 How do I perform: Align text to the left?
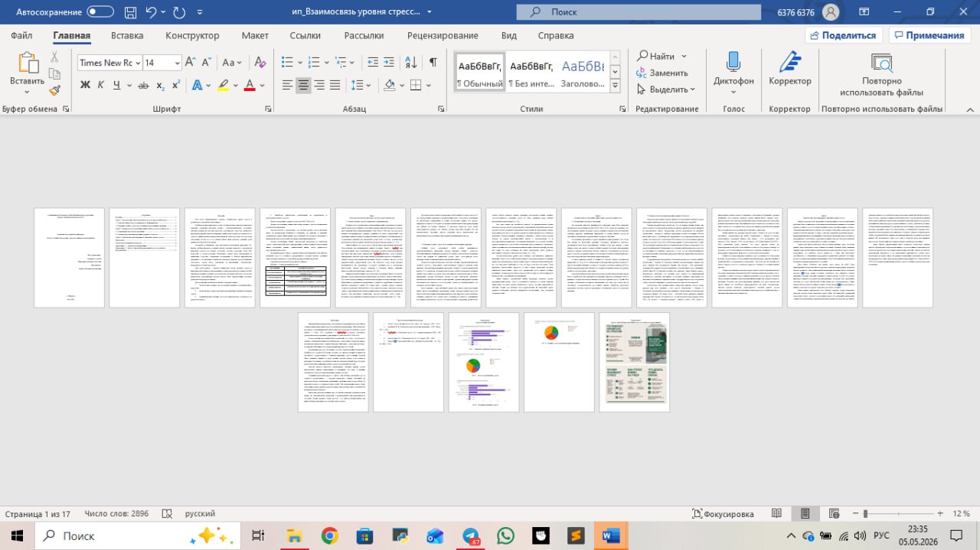coord(287,85)
